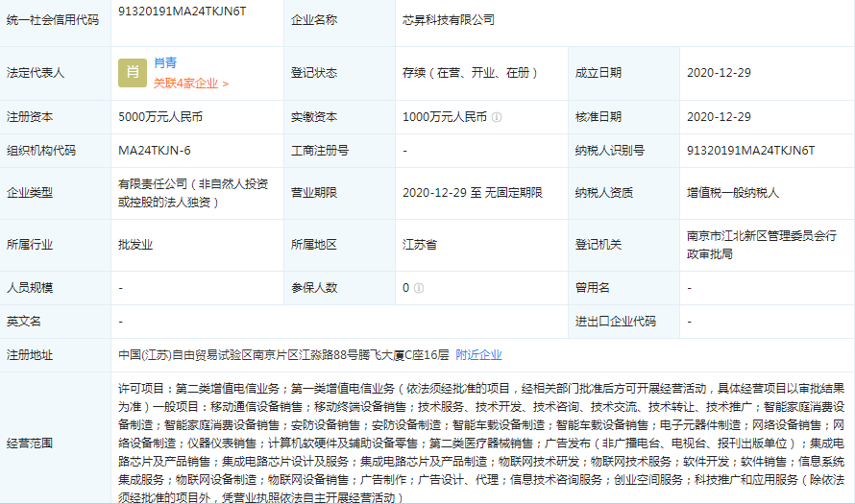855x504 pixels.
Task: Select the 成立日期 value 2020-12-29
Action: click(719, 73)
